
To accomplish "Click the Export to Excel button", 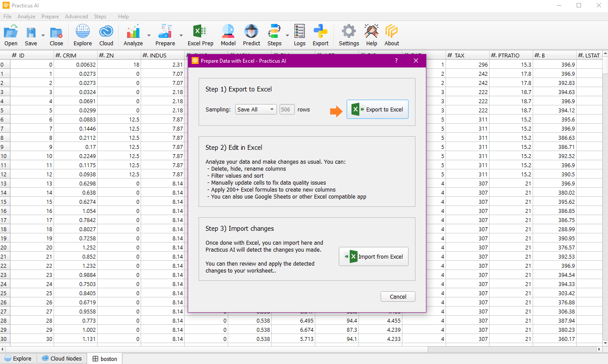I will (378, 109).
